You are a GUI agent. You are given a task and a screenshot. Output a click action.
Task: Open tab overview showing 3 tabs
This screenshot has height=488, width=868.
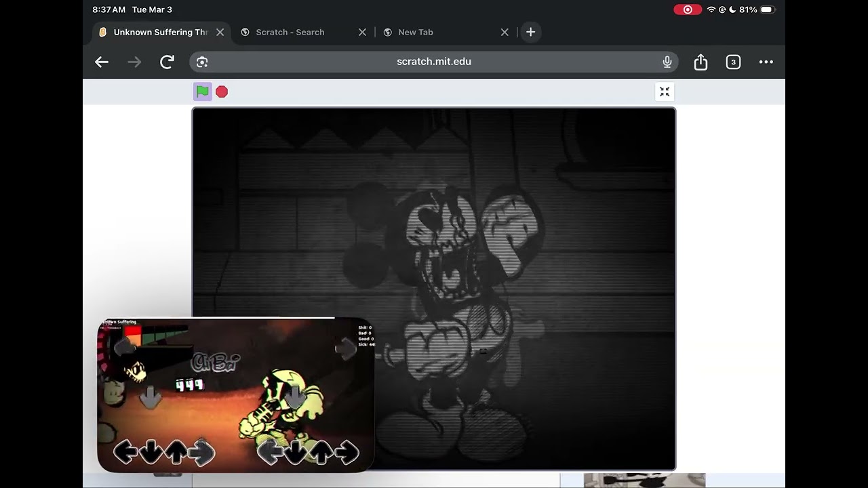click(x=733, y=62)
